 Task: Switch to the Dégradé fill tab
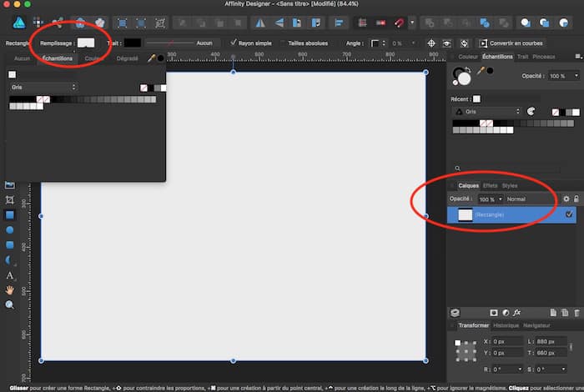127,58
